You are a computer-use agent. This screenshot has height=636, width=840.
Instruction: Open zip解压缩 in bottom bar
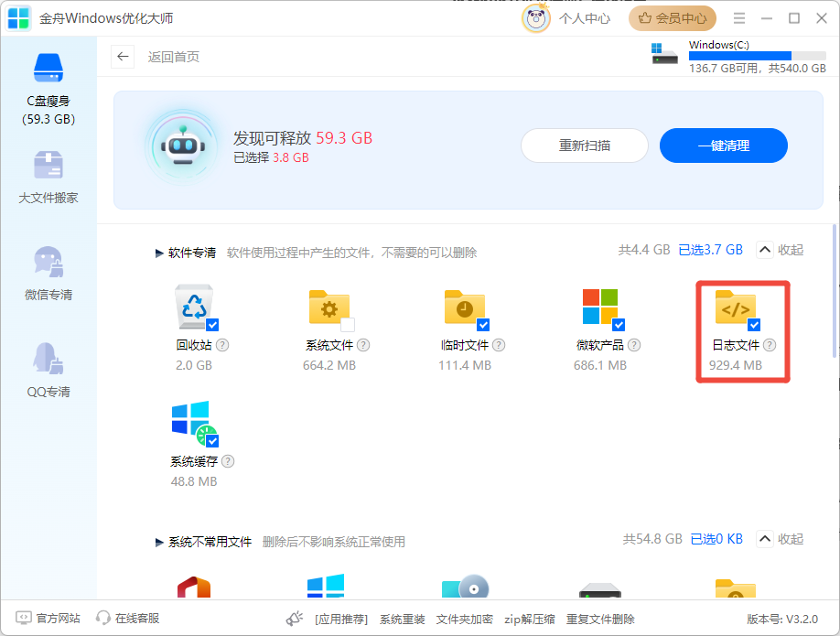(529, 620)
